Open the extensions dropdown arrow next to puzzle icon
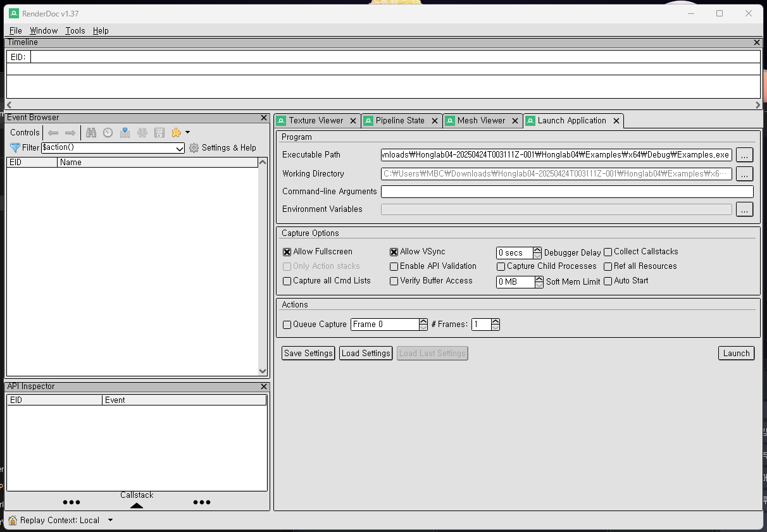 [x=187, y=133]
